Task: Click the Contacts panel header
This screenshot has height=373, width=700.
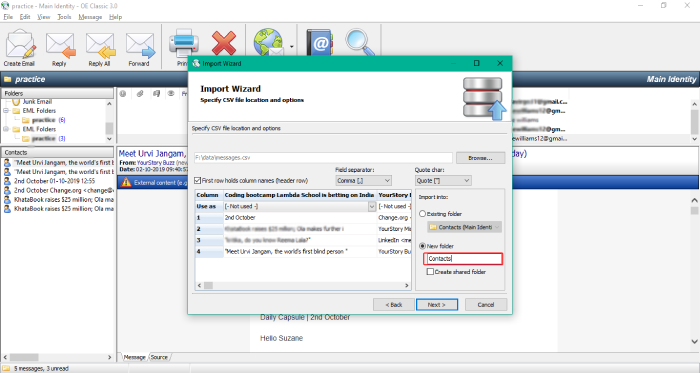Action: tap(57, 153)
